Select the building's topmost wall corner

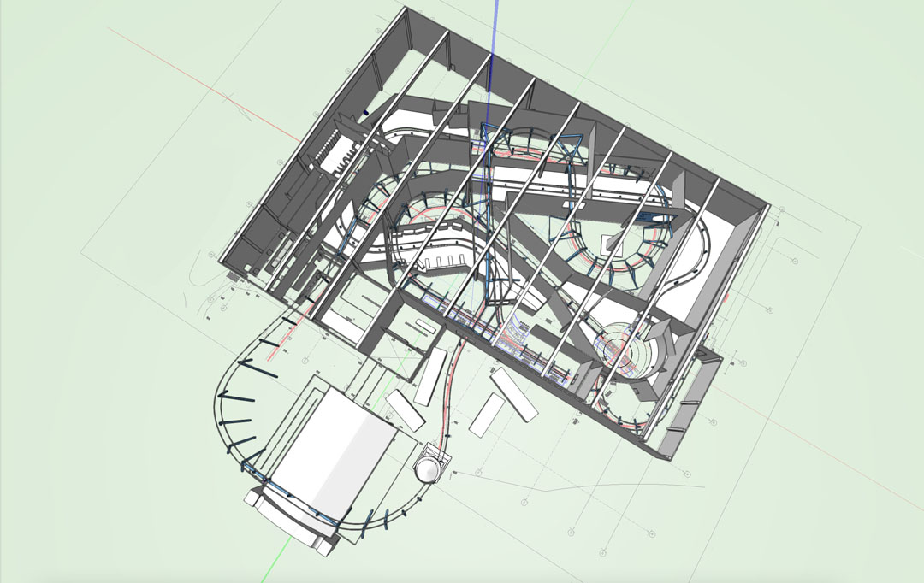(406, 10)
